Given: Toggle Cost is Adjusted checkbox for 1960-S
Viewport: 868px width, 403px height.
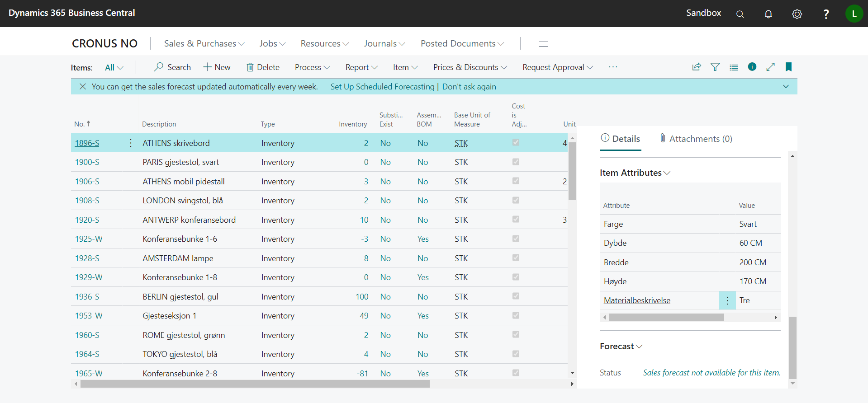Looking at the screenshot, I should click(516, 334).
